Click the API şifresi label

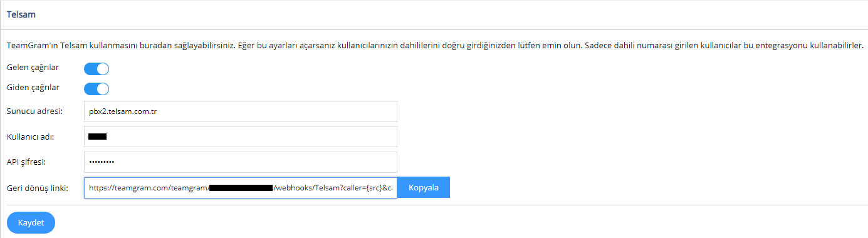(27, 162)
